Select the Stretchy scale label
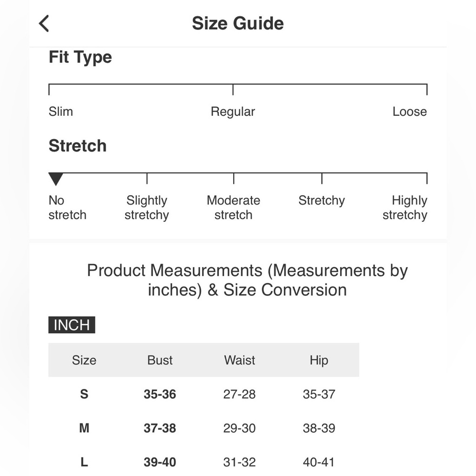The width and height of the screenshot is (476, 476). pos(321,201)
